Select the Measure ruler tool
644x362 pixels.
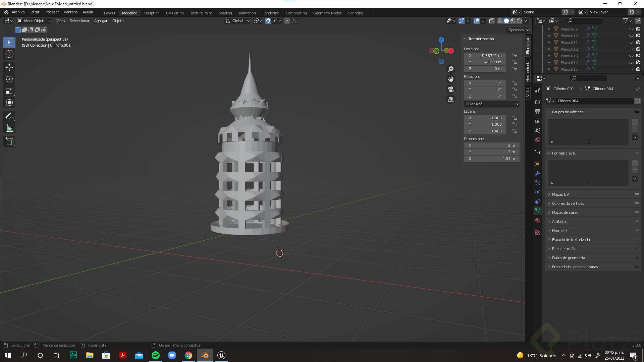tap(9, 128)
